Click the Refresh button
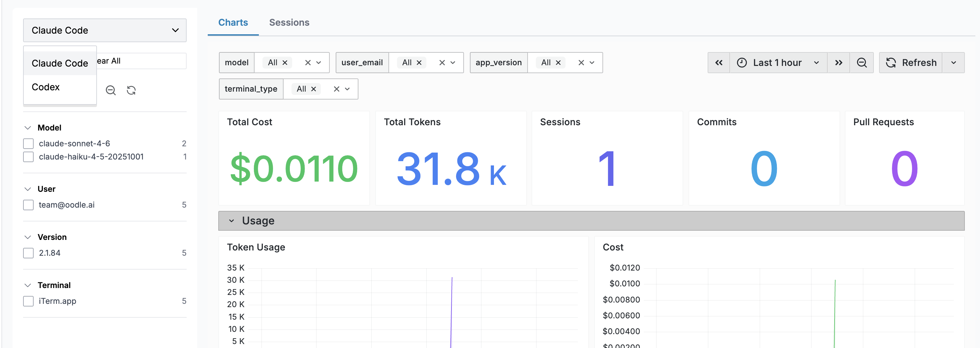This screenshot has width=980, height=348. (911, 62)
